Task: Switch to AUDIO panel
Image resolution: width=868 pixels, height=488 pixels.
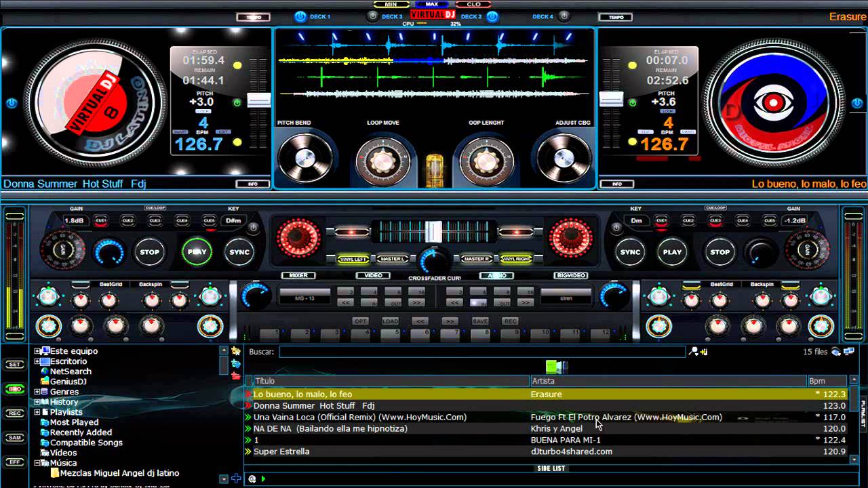Action: [x=496, y=276]
